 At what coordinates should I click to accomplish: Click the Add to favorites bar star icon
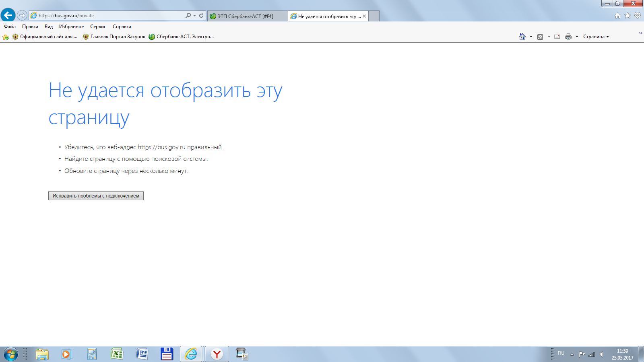point(6,37)
